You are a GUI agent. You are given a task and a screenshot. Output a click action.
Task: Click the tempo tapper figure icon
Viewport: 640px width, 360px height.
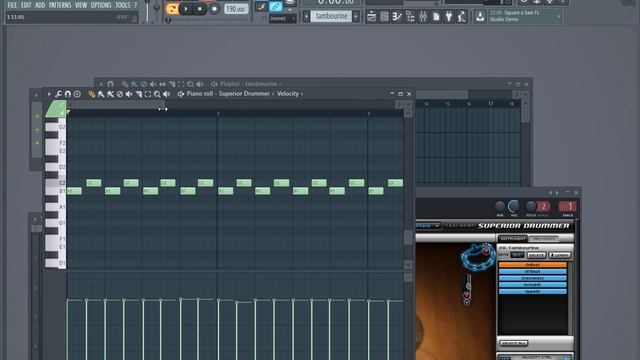tap(462, 16)
